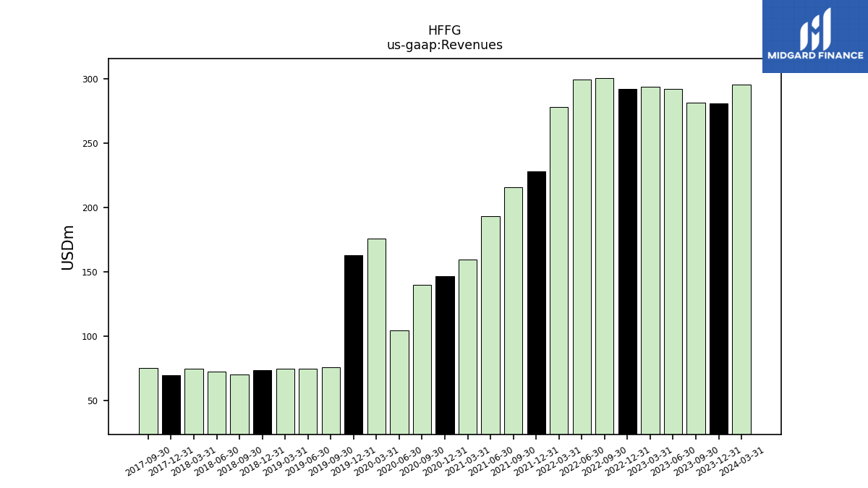Select the black bar for 2022-12-31

[628, 262]
